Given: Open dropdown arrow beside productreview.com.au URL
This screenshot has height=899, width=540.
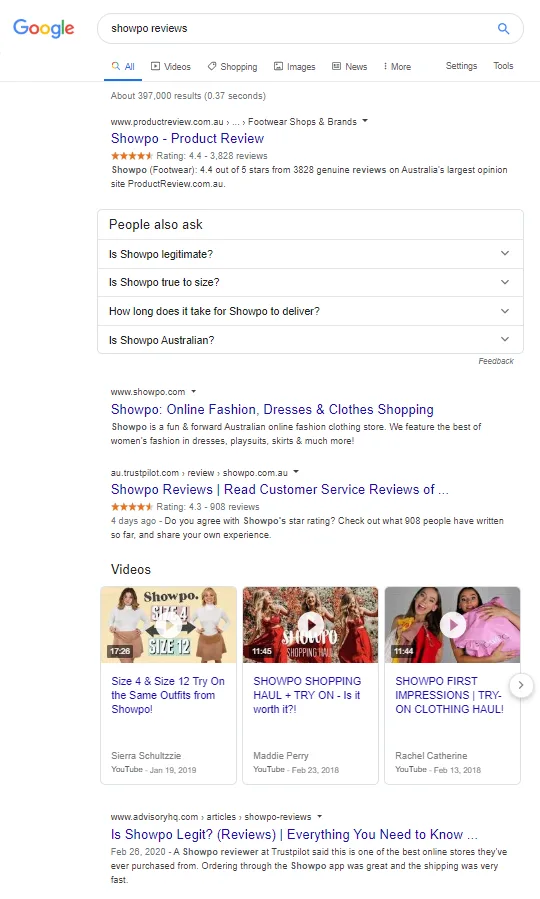Looking at the screenshot, I should tap(365, 121).
